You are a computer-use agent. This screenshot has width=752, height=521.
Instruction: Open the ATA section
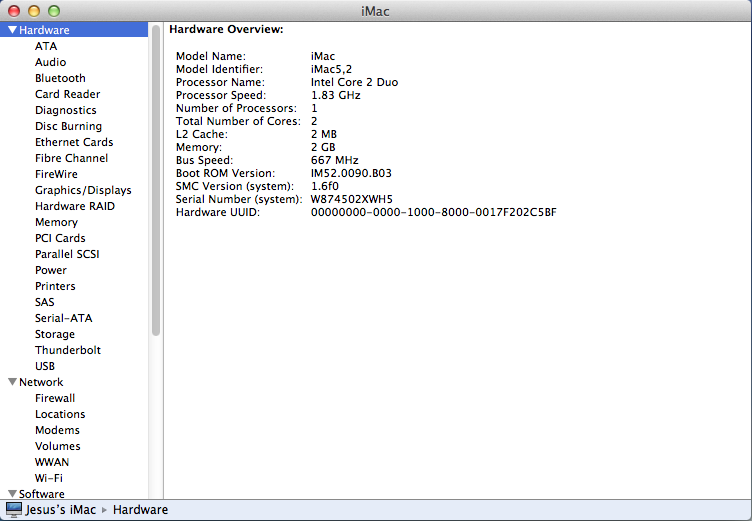coord(46,46)
